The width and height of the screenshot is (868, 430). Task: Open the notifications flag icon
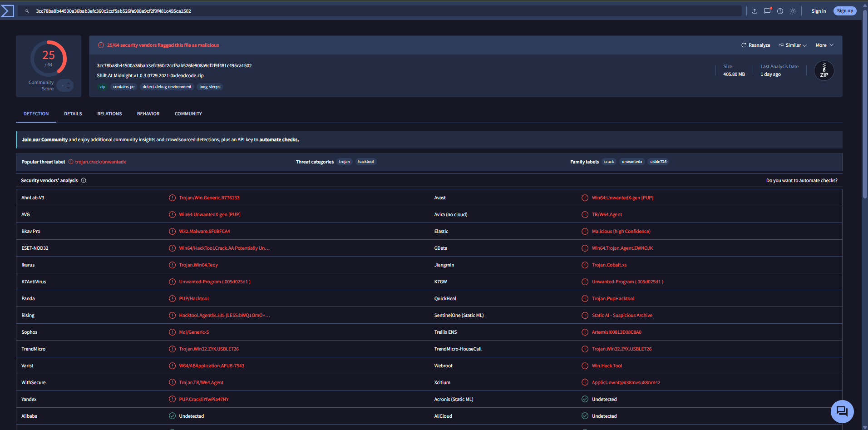point(767,11)
